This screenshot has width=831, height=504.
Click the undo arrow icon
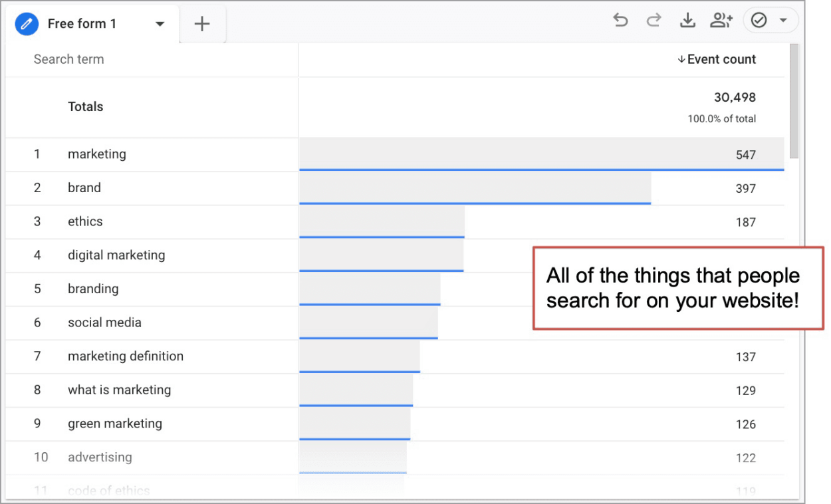620,21
